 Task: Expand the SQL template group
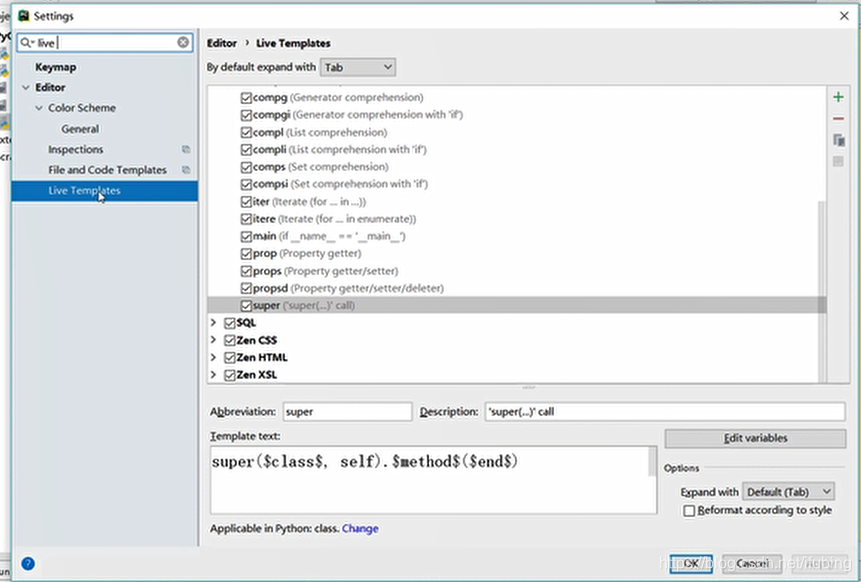[x=214, y=323]
